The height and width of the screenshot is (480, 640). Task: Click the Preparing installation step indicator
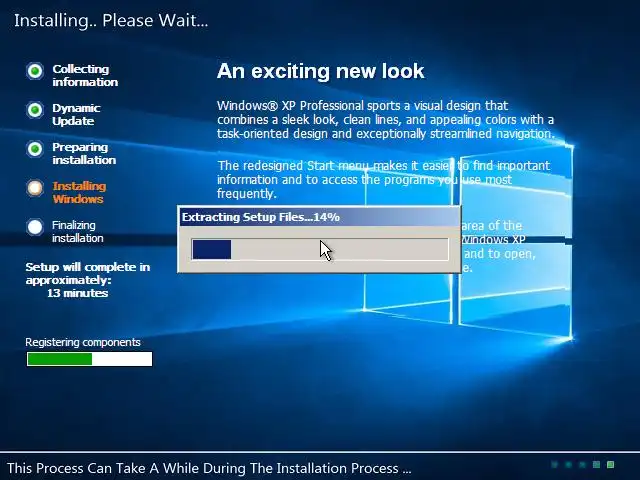click(35, 149)
